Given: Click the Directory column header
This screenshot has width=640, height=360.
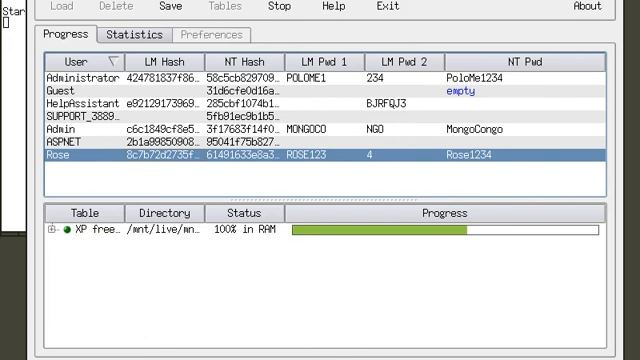Looking at the screenshot, I should click(x=164, y=213).
